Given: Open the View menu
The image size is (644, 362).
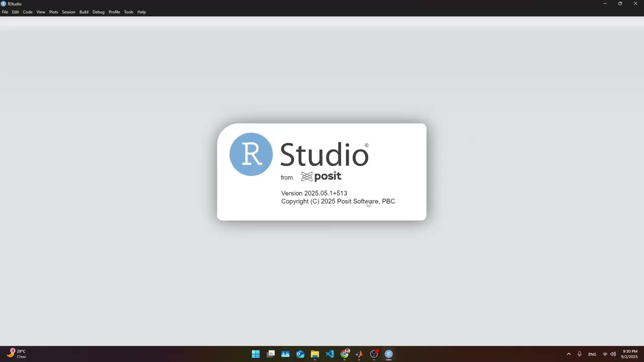Looking at the screenshot, I should (41, 12).
